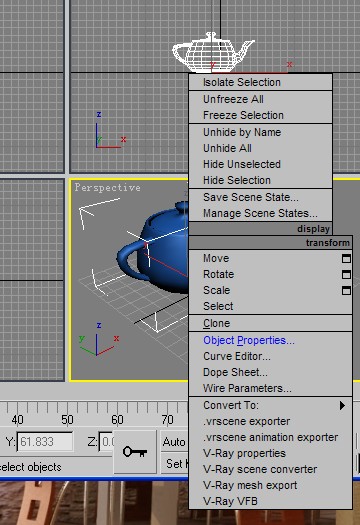Open Object Properties dialog
360x525 pixels.
coord(271,341)
